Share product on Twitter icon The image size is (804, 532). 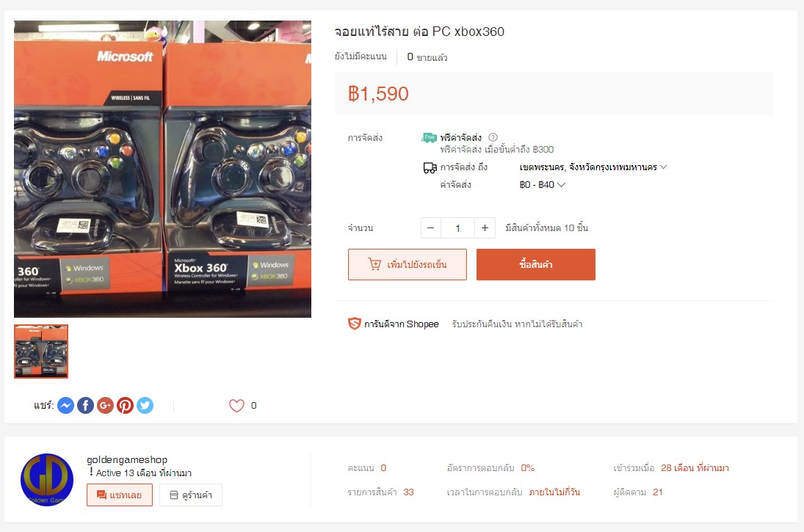click(x=145, y=405)
